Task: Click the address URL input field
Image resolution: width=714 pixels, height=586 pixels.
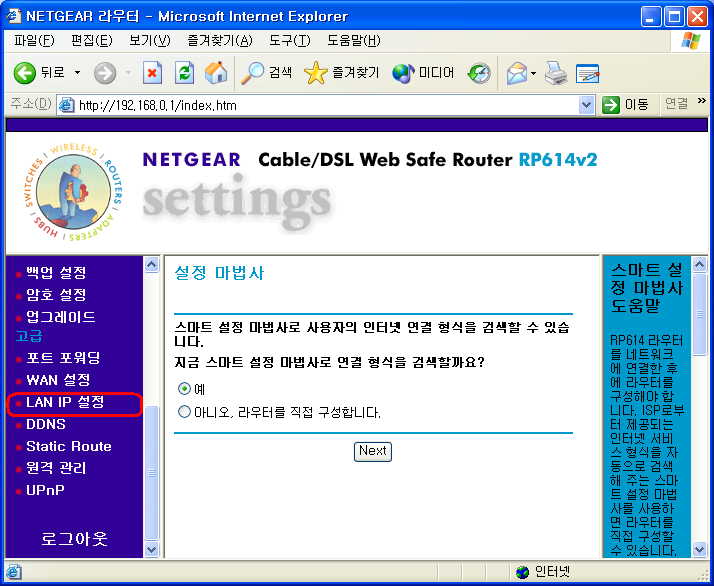Action: (x=328, y=106)
